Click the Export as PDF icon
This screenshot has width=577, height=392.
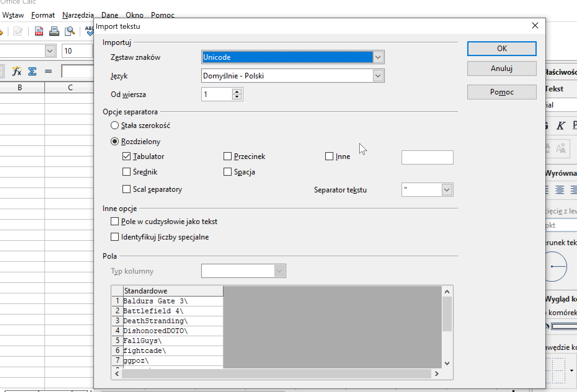tap(39, 31)
